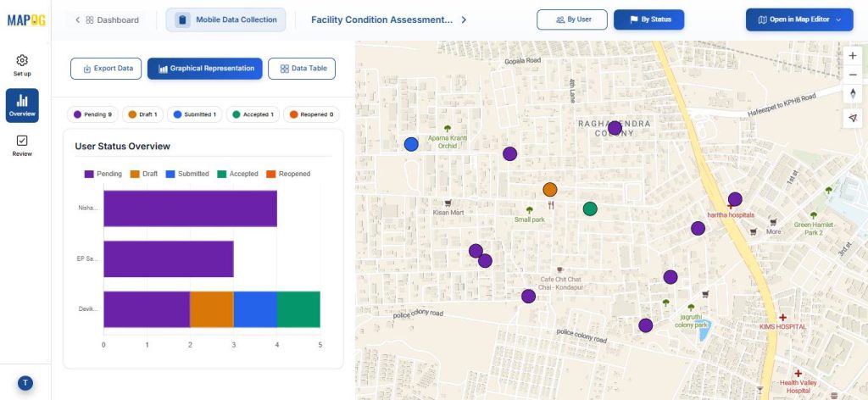Select the Graphical Representation tab
The height and width of the screenshot is (400, 868).
204,69
